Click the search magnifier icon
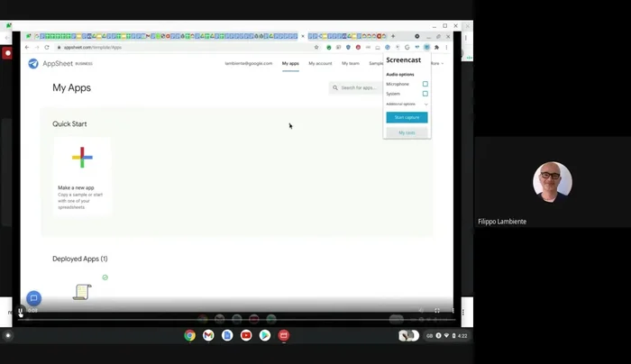This screenshot has width=631, height=364. (335, 87)
